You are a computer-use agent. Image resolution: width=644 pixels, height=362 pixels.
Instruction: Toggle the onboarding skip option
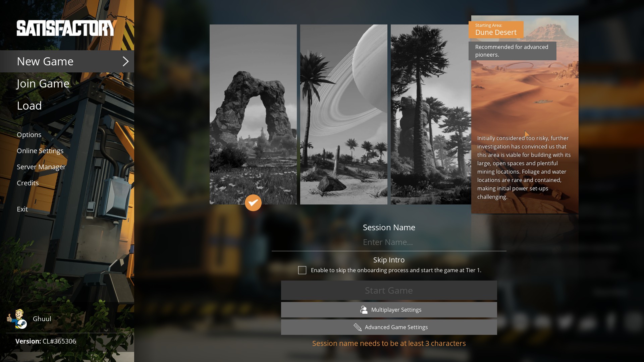(x=302, y=270)
